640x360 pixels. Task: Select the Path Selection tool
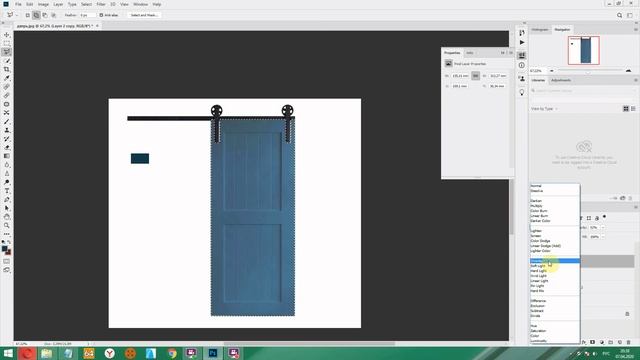pos(7,208)
